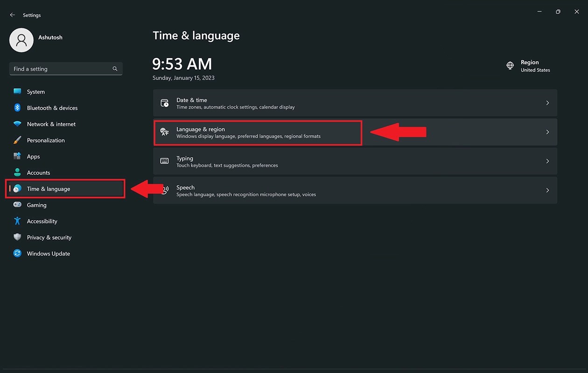Click the Date & time calendar-clock icon
The height and width of the screenshot is (373, 588).
click(165, 103)
